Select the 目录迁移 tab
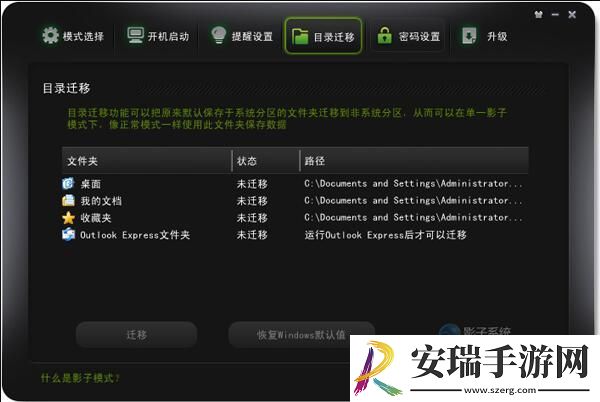The image size is (600, 402). coord(323,36)
